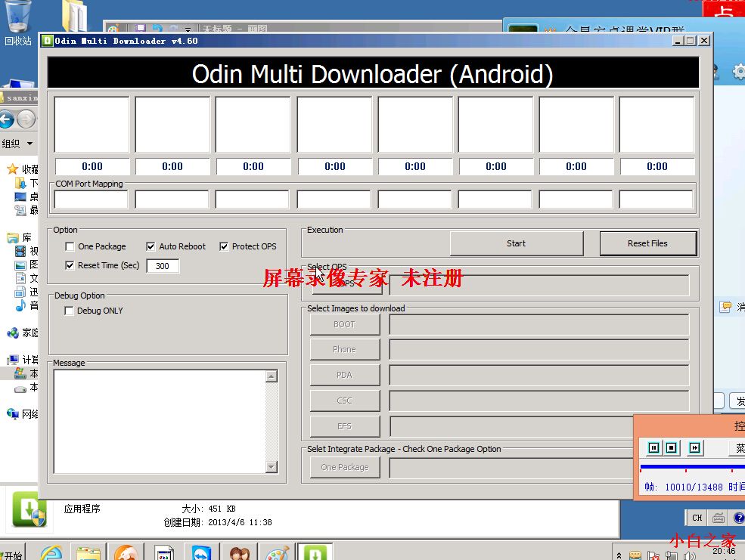Click the BOOT image button
This screenshot has height=560, width=745.
coord(344,325)
